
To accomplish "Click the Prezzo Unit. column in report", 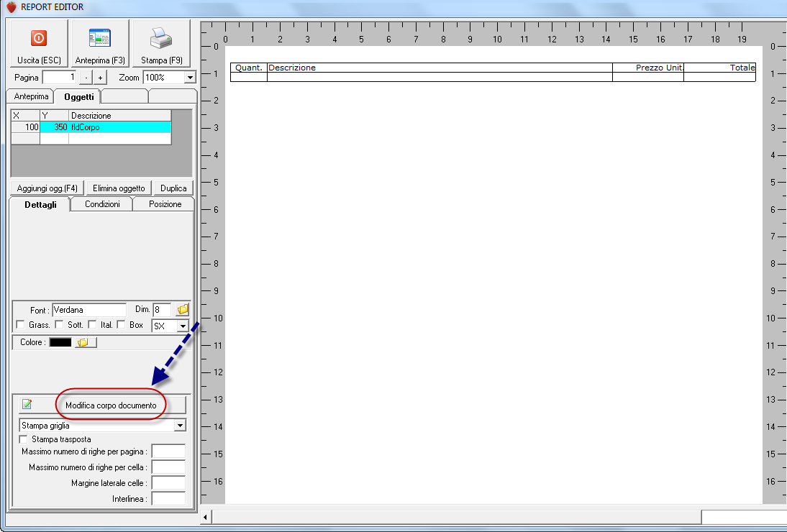I will (x=648, y=68).
